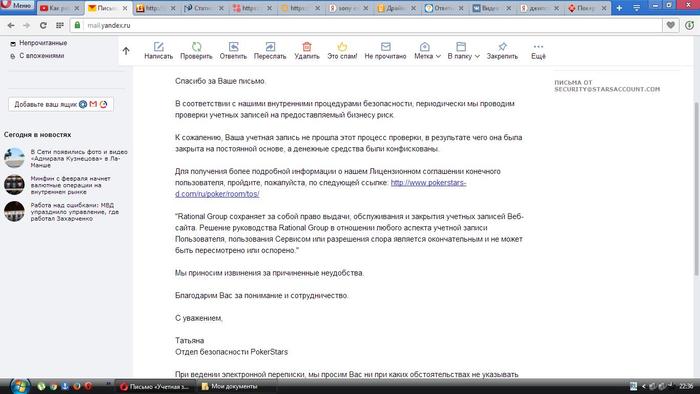
Task: Click the С вложениями paperclip icon
Action: pos(13,56)
